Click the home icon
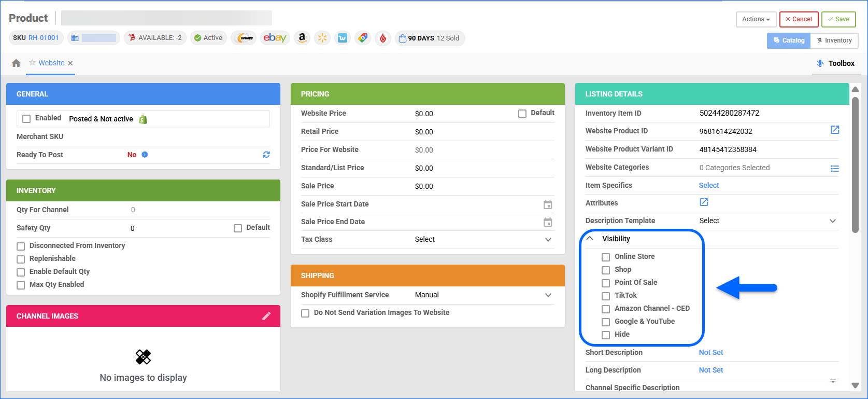 16,63
